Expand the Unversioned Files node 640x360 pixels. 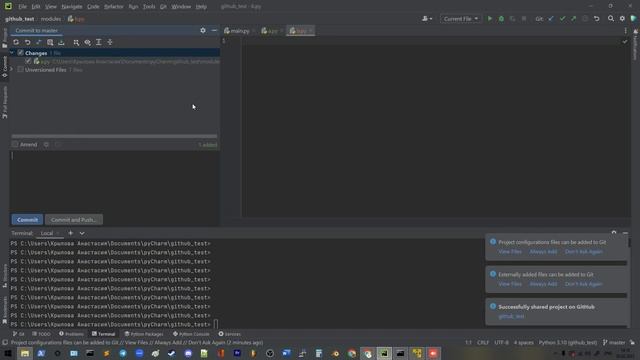tap(12, 70)
